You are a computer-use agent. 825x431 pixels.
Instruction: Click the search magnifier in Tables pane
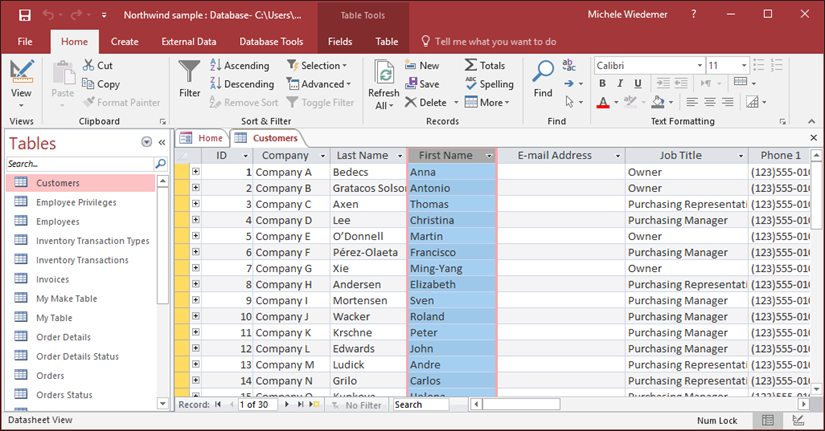coord(160,164)
